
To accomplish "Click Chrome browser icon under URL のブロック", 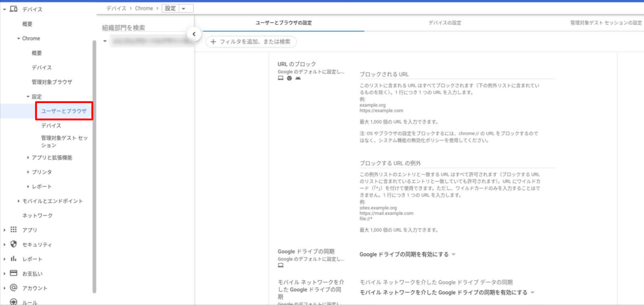I will coord(289,78).
